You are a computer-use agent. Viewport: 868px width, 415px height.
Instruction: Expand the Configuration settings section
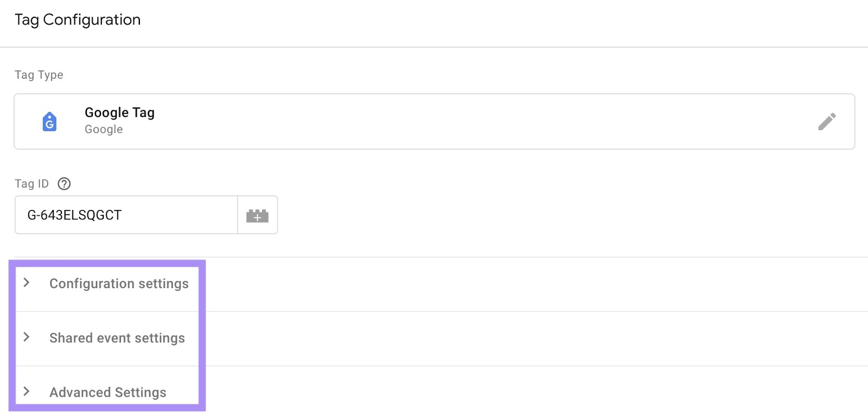coord(119,283)
